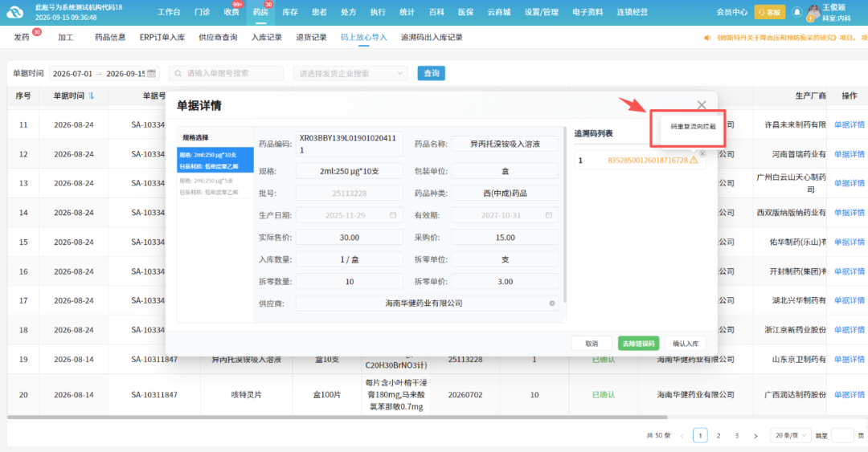Click 确认入库 in the dialog
The width and height of the screenshot is (868, 452).
pyautogui.click(x=686, y=344)
